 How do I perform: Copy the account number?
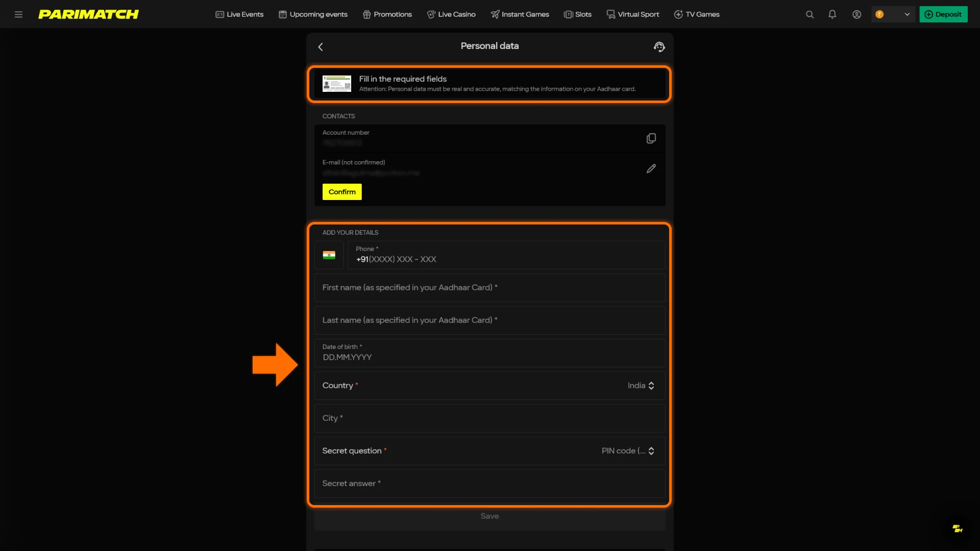coord(651,138)
